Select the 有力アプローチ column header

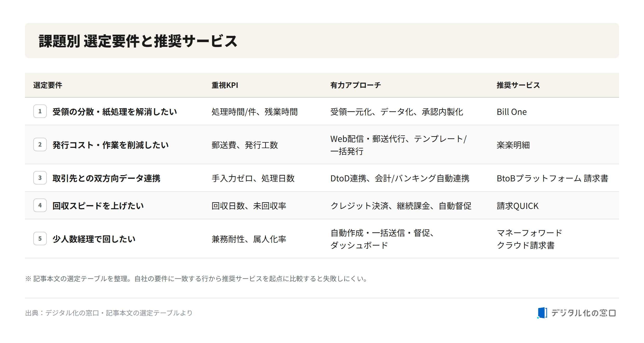coord(355,85)
